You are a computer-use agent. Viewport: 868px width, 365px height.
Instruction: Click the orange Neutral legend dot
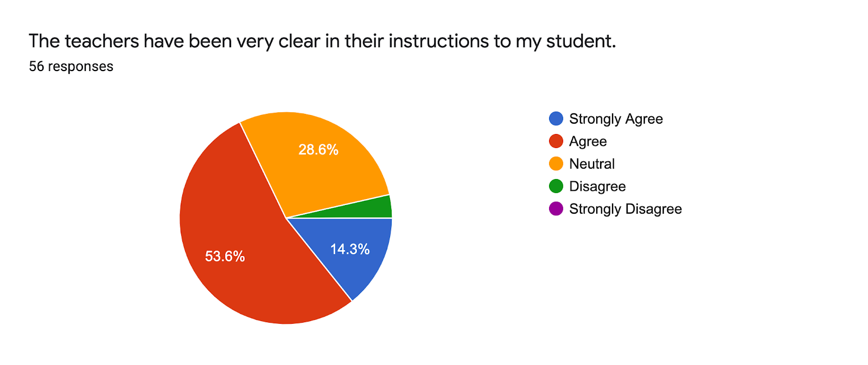[x=556, y=164]
